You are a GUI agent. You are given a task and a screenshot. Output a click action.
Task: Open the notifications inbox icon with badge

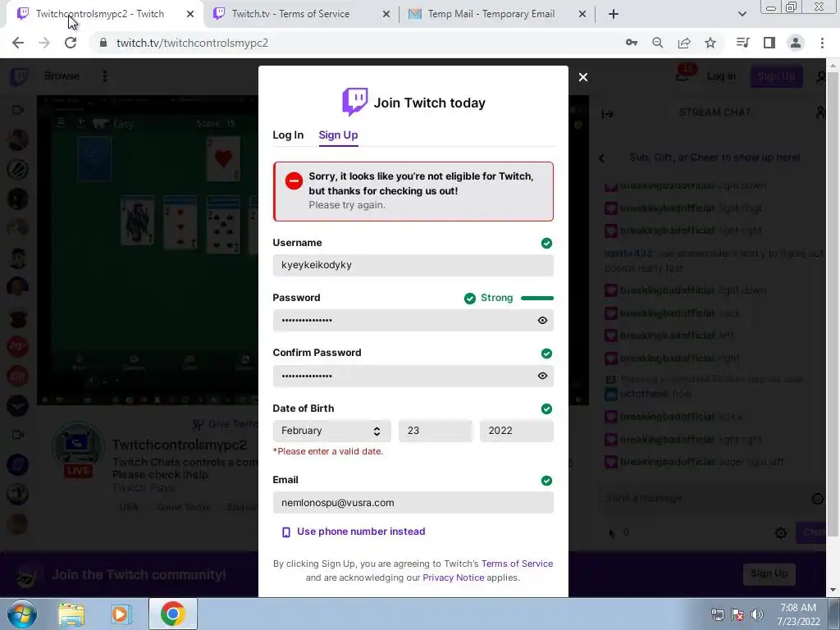682,75
